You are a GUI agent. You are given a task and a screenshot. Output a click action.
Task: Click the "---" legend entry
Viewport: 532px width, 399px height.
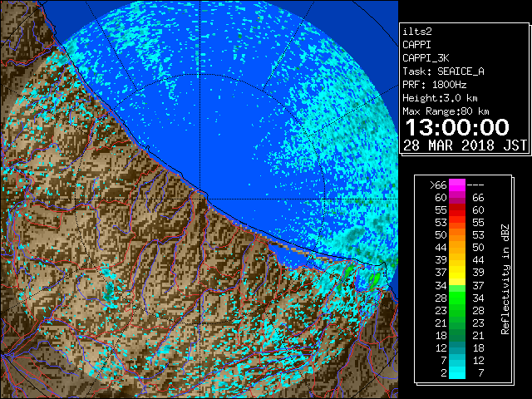pyautogui.click(x=475, y=185)
